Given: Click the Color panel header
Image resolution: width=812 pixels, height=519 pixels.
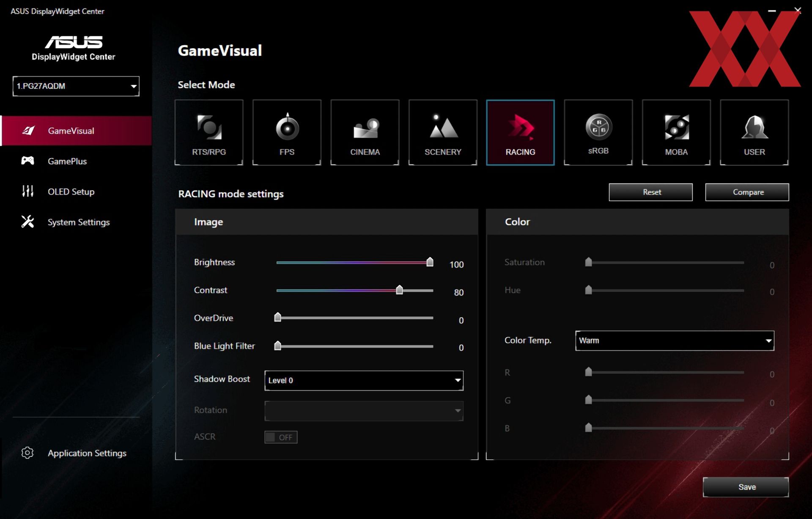Looking at the screenshot, I should 637,222.
